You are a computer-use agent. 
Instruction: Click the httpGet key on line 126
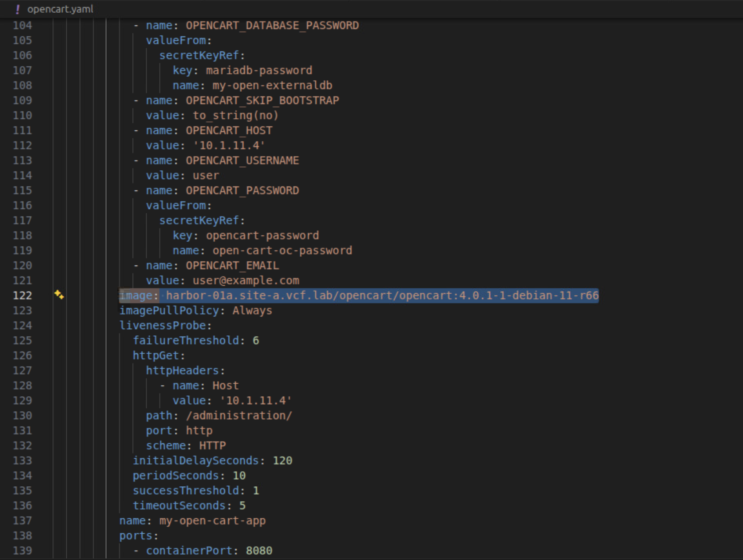(156, 355)
